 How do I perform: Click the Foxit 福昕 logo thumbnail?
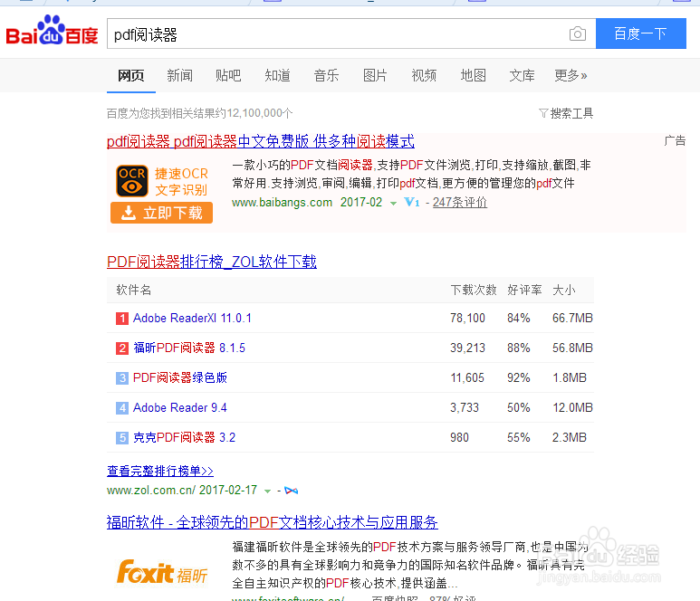point(161,572)
